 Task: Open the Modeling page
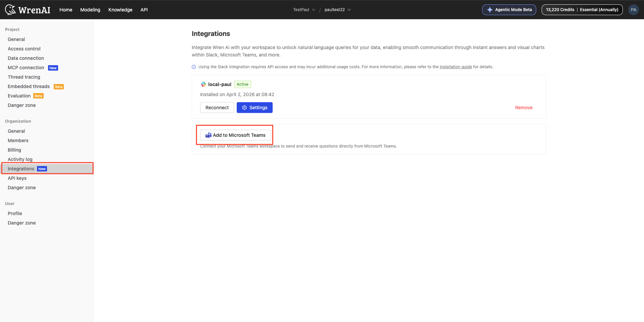click(90, 10)
